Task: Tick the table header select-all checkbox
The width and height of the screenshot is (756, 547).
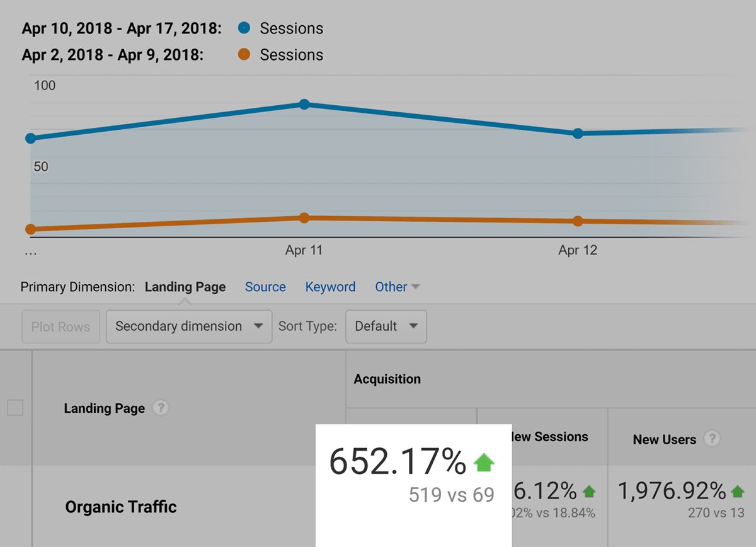Action: click(x=15, y=408)
